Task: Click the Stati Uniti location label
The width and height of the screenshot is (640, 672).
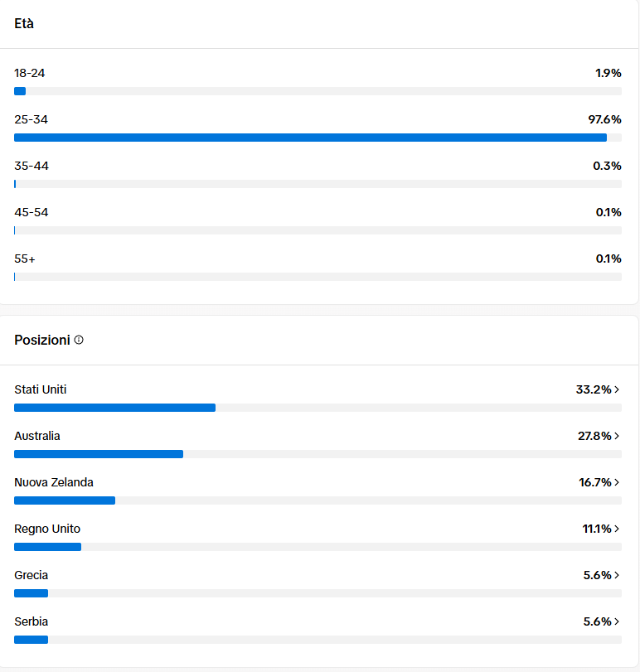Action: (40, 389)
